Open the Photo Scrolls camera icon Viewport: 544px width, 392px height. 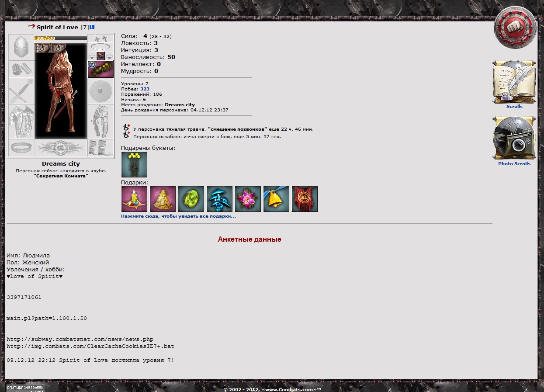point(514,138)
